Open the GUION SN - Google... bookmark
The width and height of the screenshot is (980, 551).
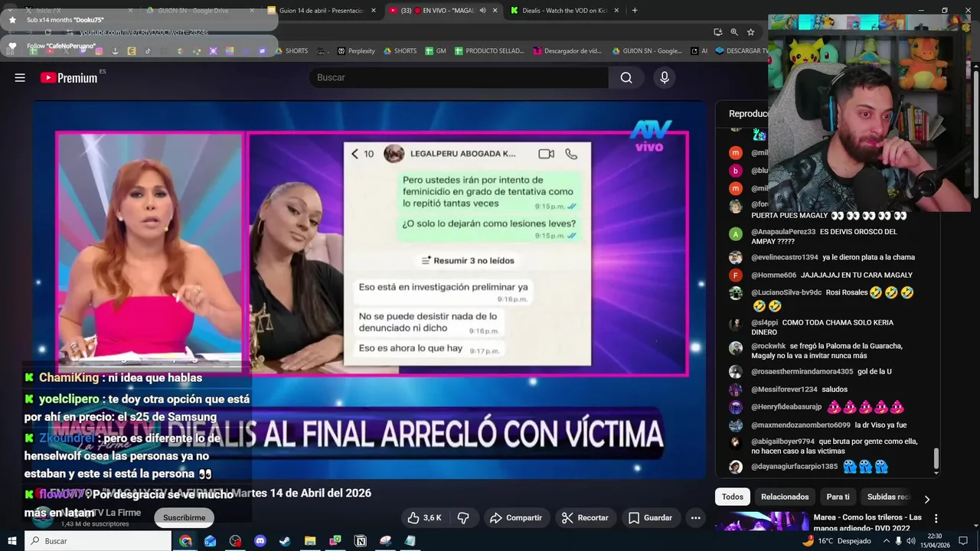pos(647,51)
